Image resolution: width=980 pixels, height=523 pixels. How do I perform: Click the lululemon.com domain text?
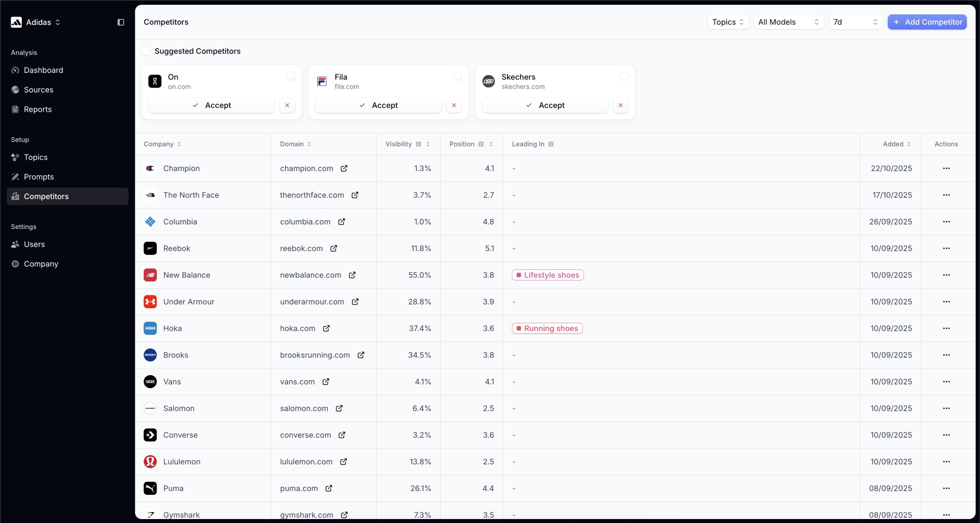(306, 462)
